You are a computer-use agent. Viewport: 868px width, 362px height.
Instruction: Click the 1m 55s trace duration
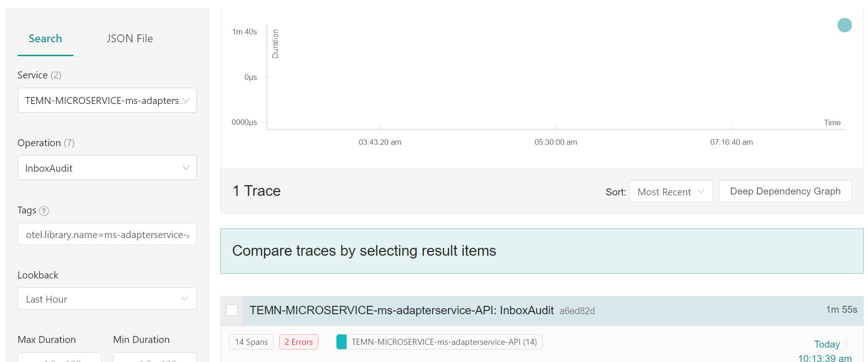841,310
